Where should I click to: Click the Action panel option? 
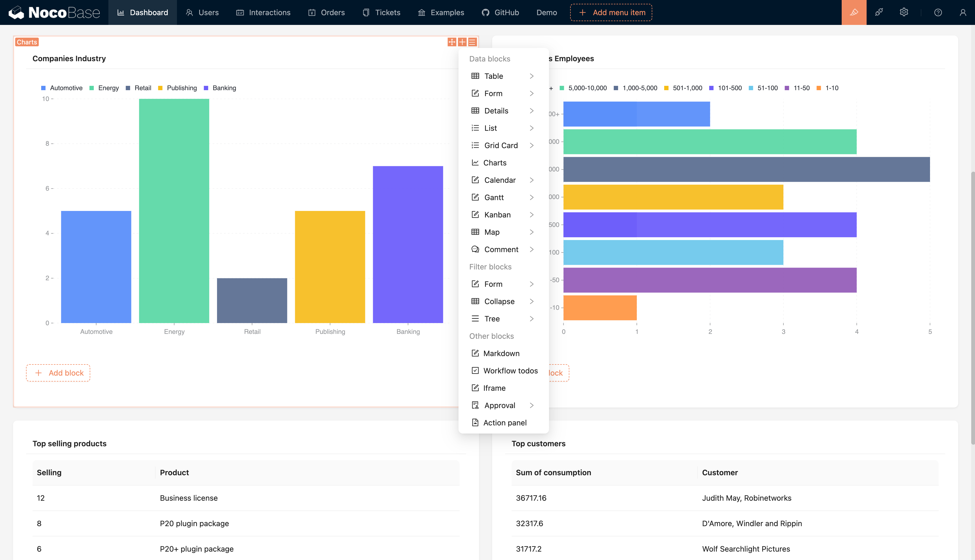pyautogui.click(x=505, y=422)
